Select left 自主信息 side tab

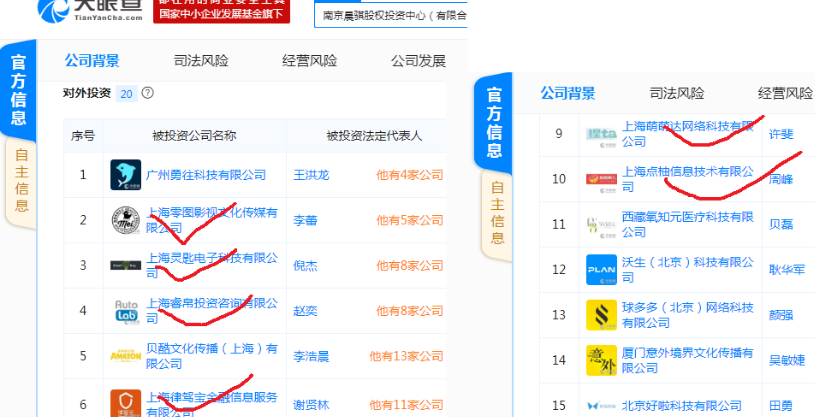pos(21,180)
